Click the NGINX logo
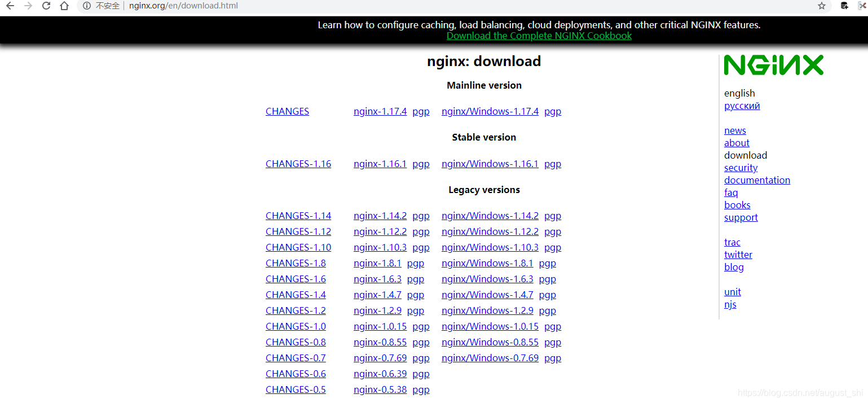Image resolution: width=868 pixels, height=403 pixels. (773, 64)
